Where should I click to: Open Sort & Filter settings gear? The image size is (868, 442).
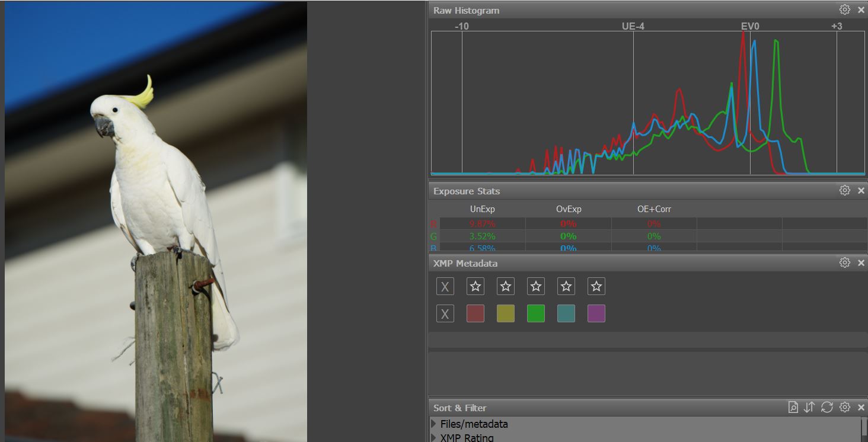[x=844, y=407]
